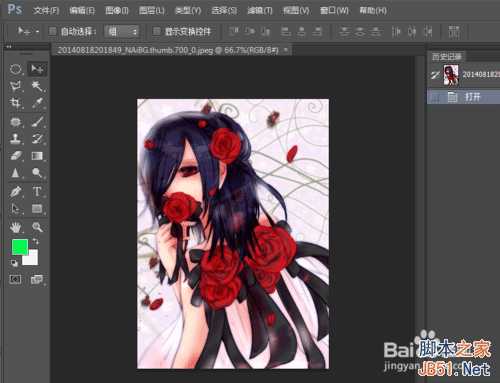The image size is (500, 383).
Task: Select the Clone Stamp tool
Action: [x=15, y=139]
